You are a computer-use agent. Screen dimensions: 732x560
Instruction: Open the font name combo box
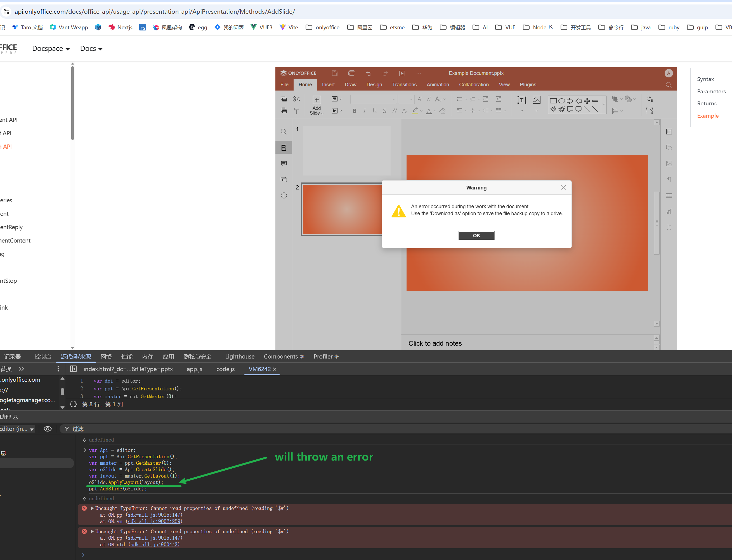[x=373, y=99]
